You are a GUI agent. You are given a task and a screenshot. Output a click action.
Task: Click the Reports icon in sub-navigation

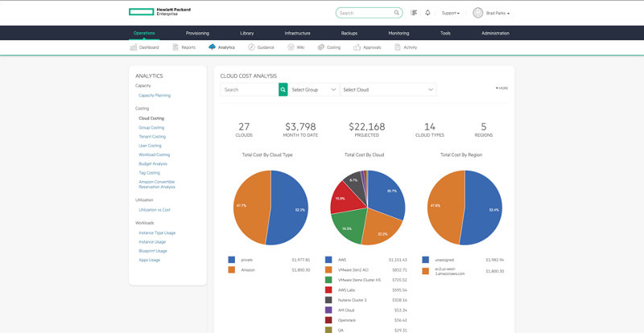tap(175, 47)
